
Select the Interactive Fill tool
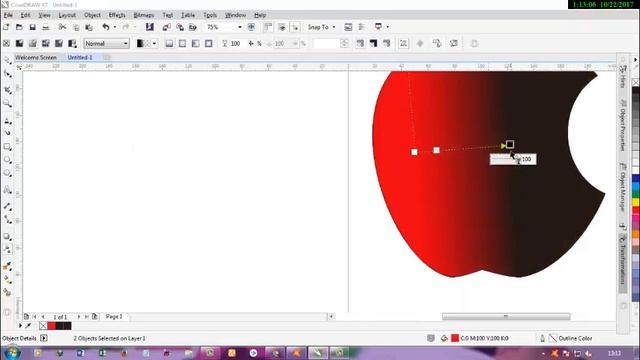pyautogui.click(x=7, y=279)
